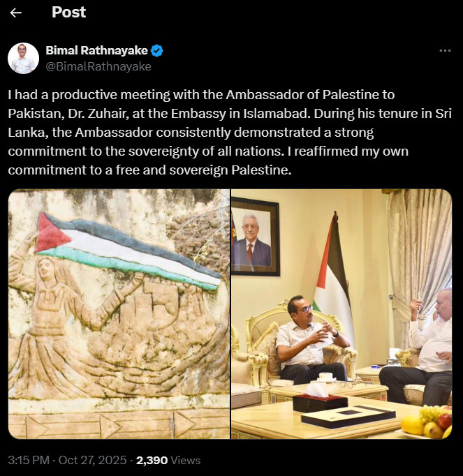Open Bimal Rathnayake's profile avatar
Image resolution: width=463 pixels, height=476 pixels.
pyautogui.click(x=24, y=58)
